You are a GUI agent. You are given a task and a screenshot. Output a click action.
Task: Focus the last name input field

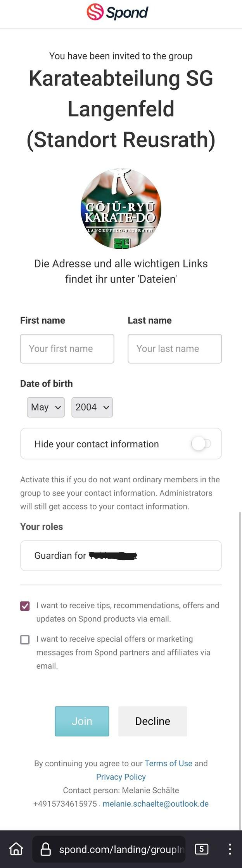175,348
